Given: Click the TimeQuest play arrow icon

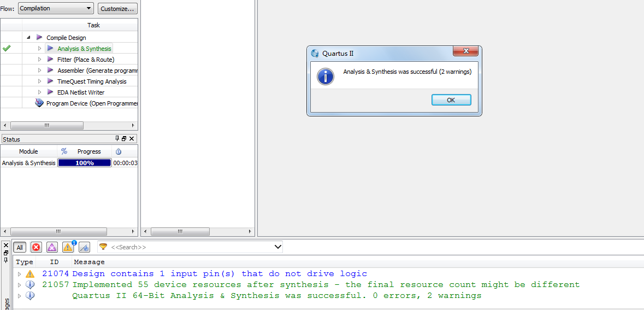Looking at the screenshot, I should click(x=50, y=81).
